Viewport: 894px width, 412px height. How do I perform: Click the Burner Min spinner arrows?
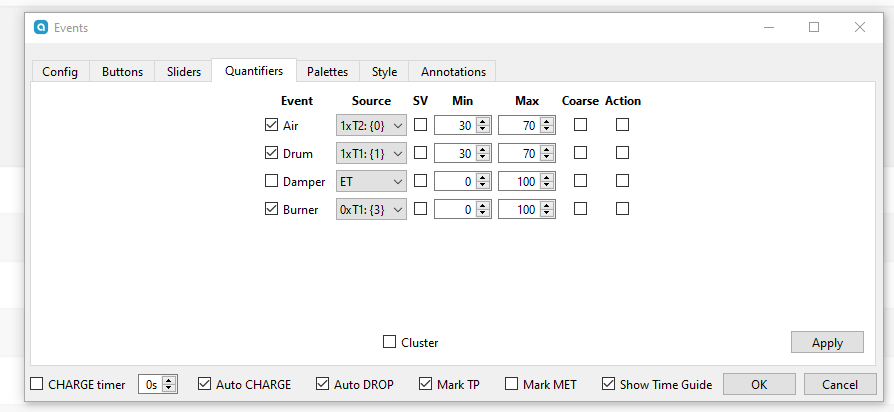point(483,210)
